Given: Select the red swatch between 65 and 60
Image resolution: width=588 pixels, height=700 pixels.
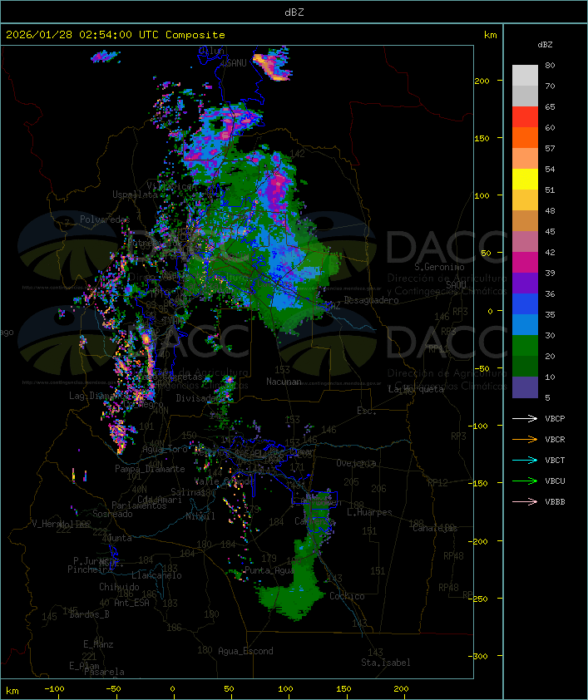Looking at the screenshot, I should pos(525,117).
